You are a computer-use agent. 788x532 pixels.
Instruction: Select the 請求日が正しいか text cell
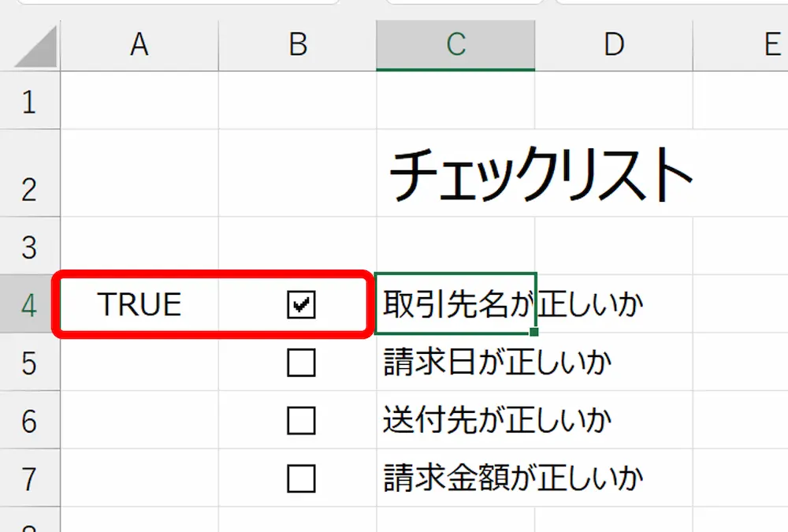pyautogui.click(x=455, y=363)
